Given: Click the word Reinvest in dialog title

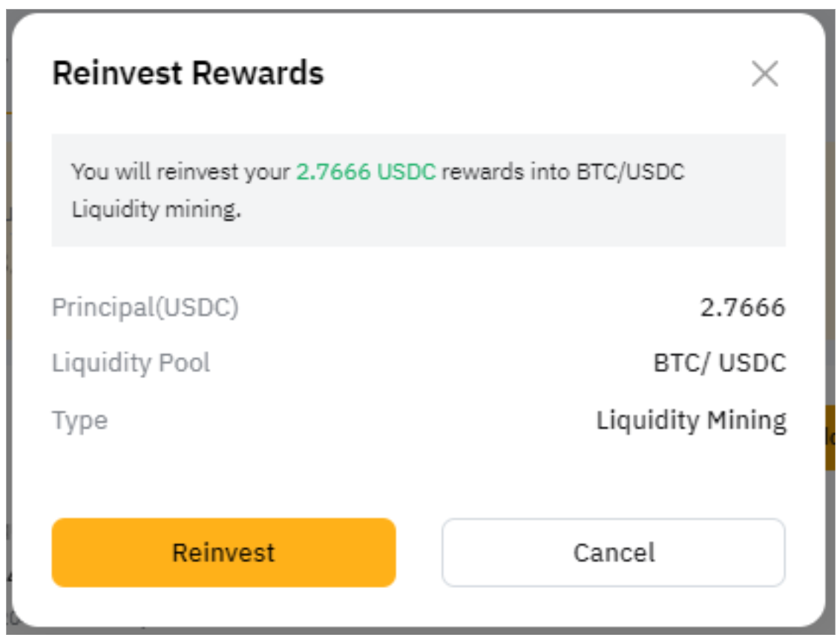Looking at the screenshot, I should pyautogui.click(x=117, y=74).
